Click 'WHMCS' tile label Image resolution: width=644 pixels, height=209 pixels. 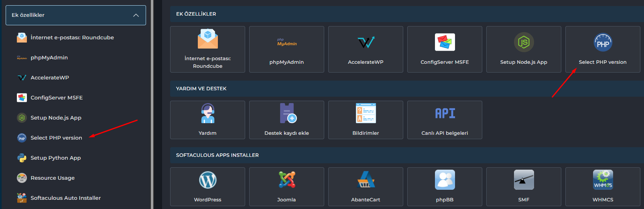click(x=603, y=200)
